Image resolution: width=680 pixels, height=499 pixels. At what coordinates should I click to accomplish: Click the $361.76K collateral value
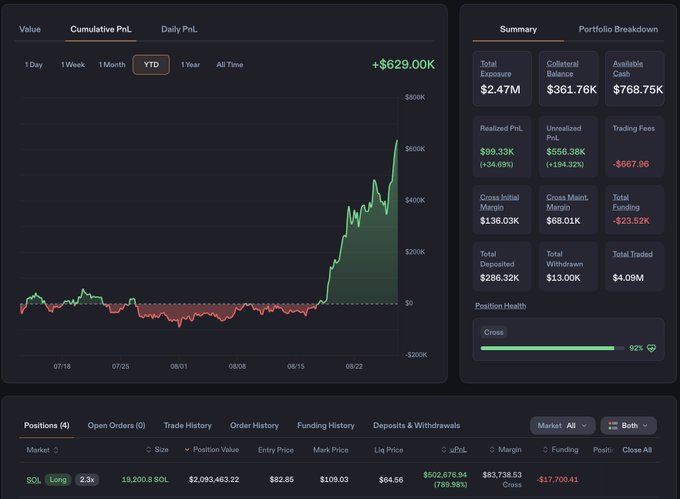(x=571, y=90)
